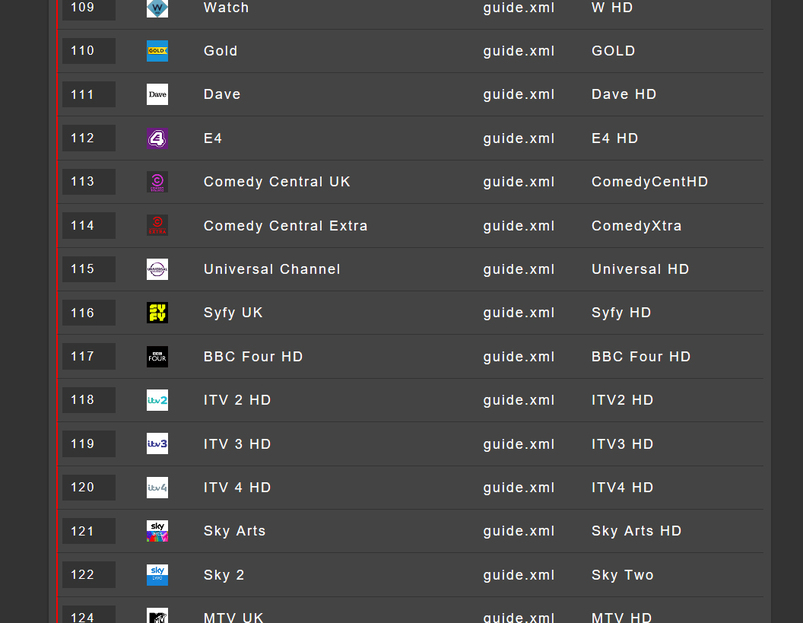Click the 'Dave HD' EPG mapping
The height and width of the screenshot is (623, 803).
(624, 94)
